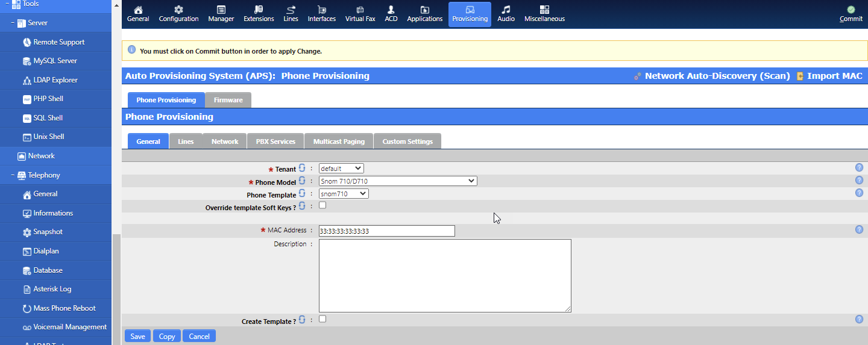The image size is (868, 345).
Task: Open MySQL Server in sidebar
Action: tap(55, 61)
